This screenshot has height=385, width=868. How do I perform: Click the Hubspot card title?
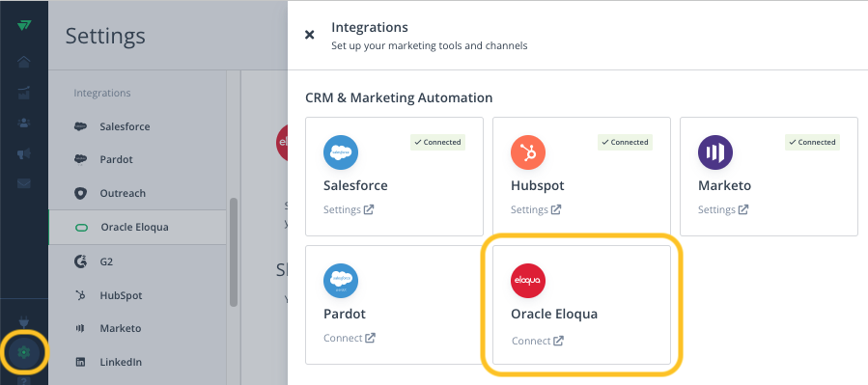coord(537,185)
